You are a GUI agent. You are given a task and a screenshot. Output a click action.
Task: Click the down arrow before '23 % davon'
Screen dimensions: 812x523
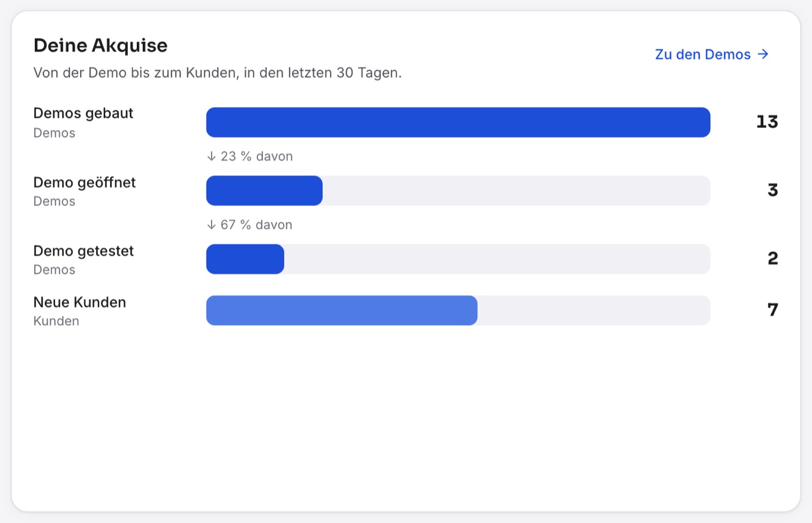[x=211, y=156]
